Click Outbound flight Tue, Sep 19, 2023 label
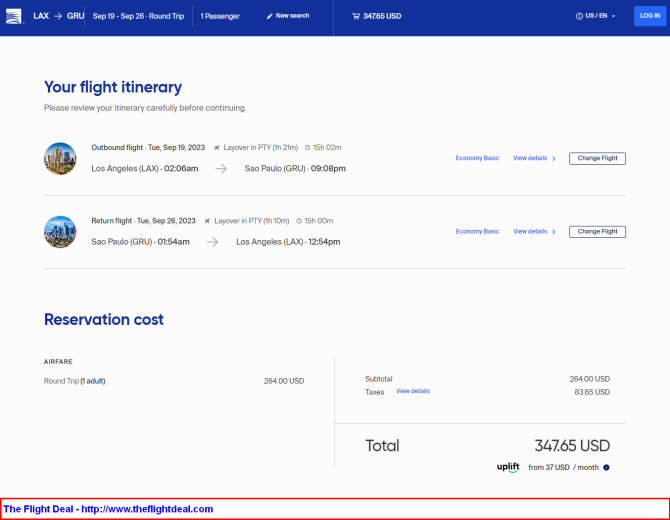 [148, 148]
